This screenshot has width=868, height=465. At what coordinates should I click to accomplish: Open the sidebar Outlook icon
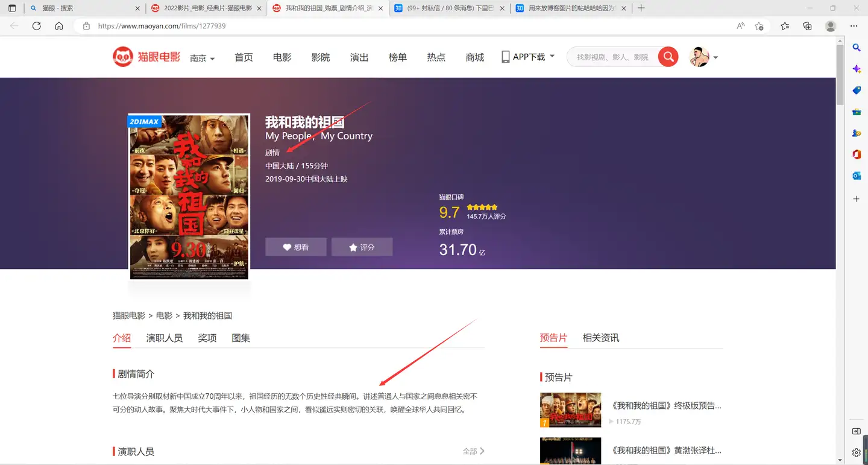tap(857, 176)
